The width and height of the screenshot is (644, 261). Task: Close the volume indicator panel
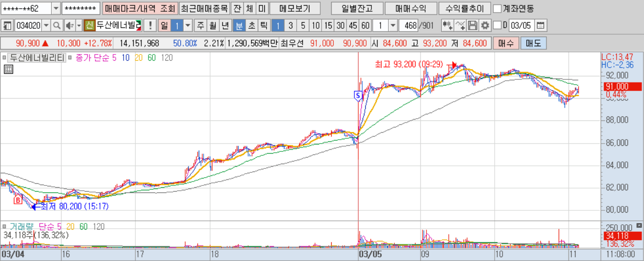tap(639, 225)
